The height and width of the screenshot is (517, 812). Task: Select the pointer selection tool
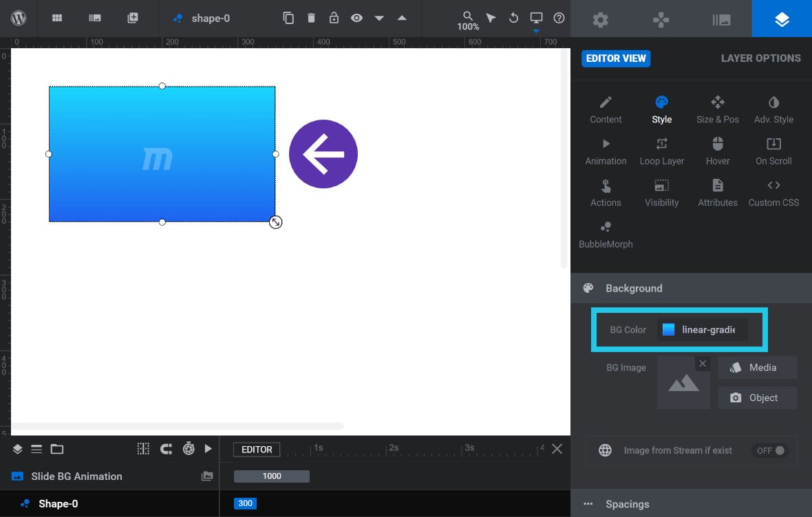pos(491,18)
